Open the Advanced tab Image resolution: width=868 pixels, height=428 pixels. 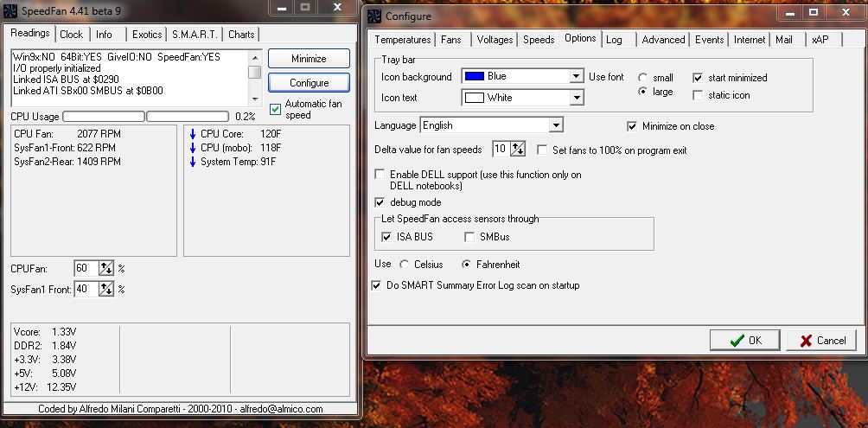tap(663, 39)
